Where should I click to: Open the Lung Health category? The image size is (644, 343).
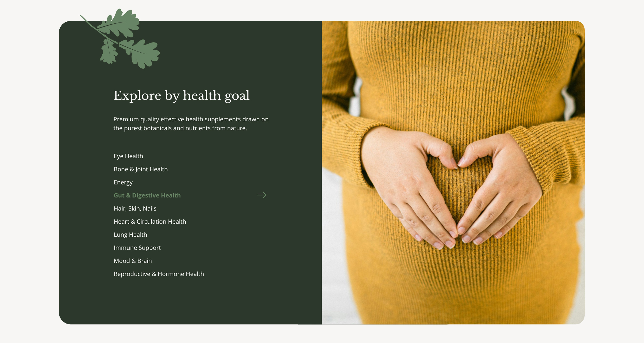click(130, 235)
